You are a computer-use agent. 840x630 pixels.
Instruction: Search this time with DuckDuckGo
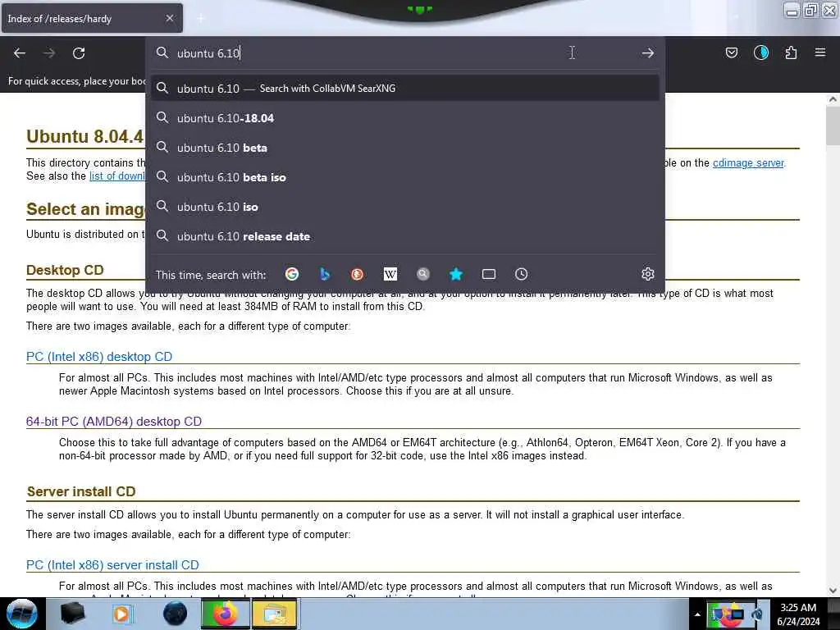coord(358,274)
